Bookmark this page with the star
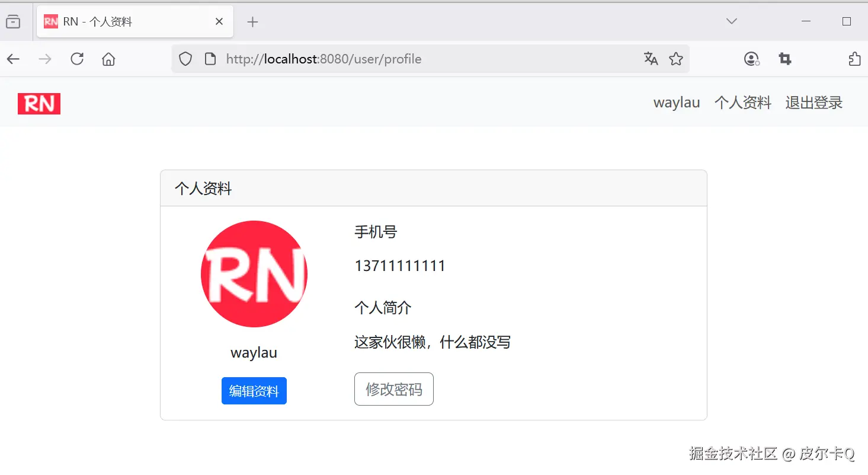The width and height of the screenshot is (868, 475). pyautogui.click(x=676, y=59)
